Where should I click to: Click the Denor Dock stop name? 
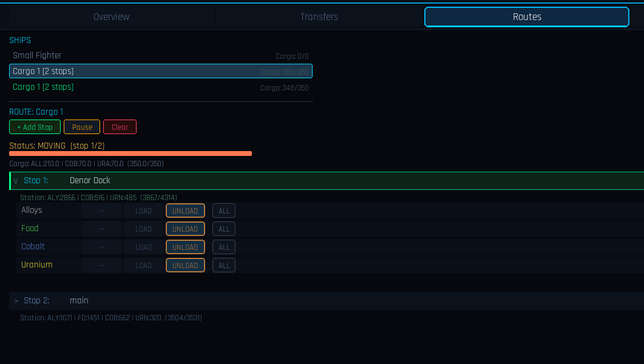[x=90, y=180]
